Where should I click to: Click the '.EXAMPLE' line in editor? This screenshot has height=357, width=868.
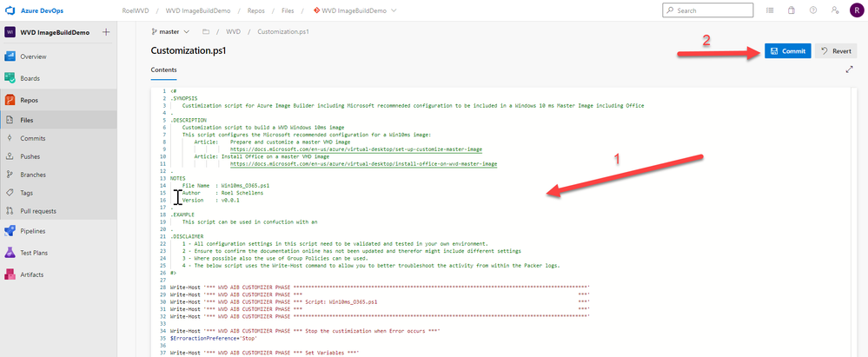[x=182, y=215]
